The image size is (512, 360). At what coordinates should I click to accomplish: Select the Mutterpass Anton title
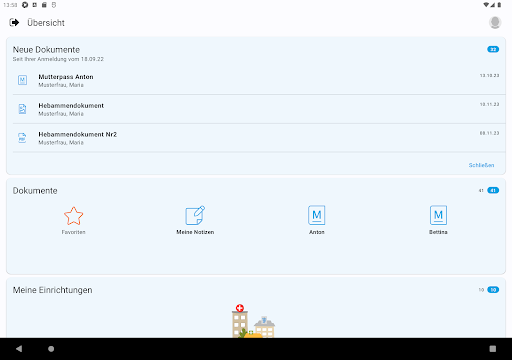tap(66, 77)
